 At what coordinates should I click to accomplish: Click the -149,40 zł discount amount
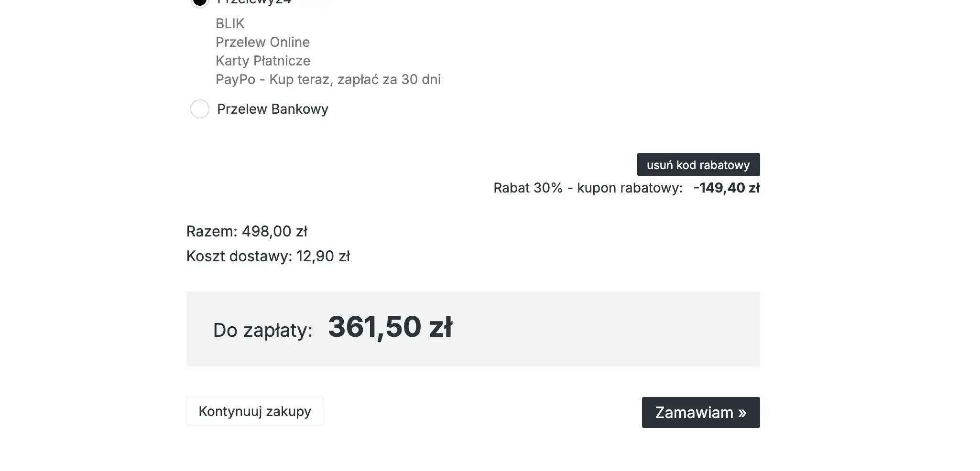(726, 188)
